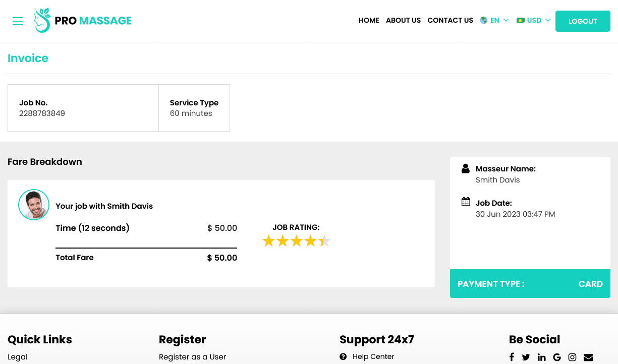Image resolution: width=618 pixels, height=364 pixels.
Task: Open the Help Center link
Action: click(x=373, y=356)
